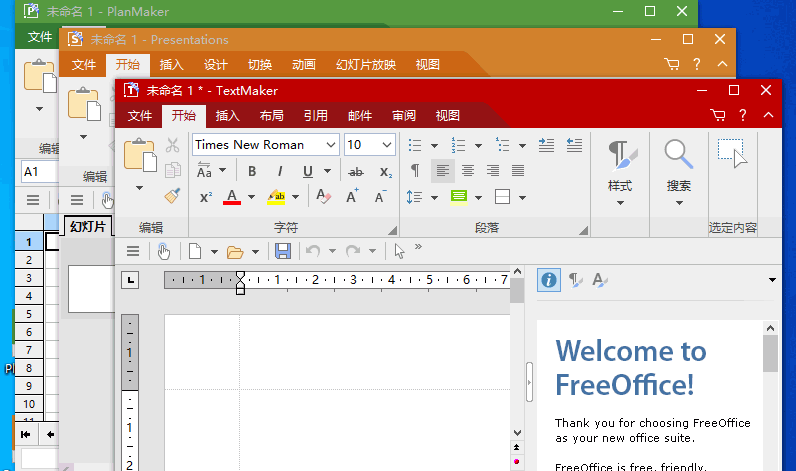
Task: Click the format painter brush icon
Action: 172,196
